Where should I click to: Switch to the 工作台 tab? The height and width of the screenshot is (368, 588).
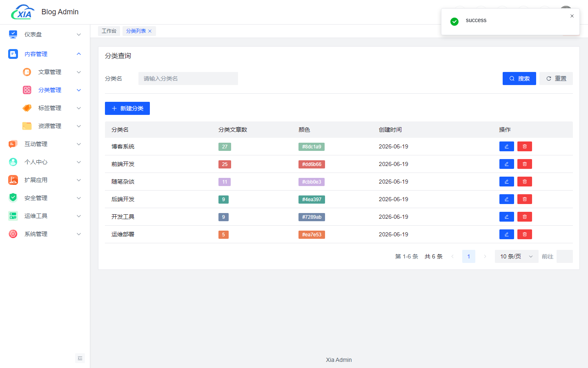click(x=109, y=31)
